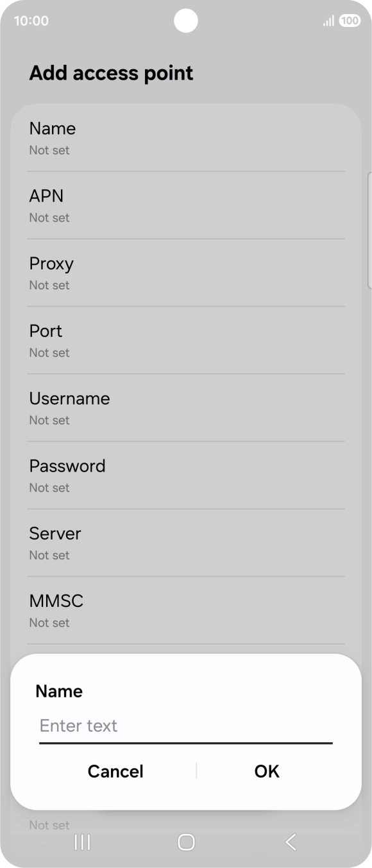Open the Password setting
372x868 pixels.
click(x=186, y=475)
